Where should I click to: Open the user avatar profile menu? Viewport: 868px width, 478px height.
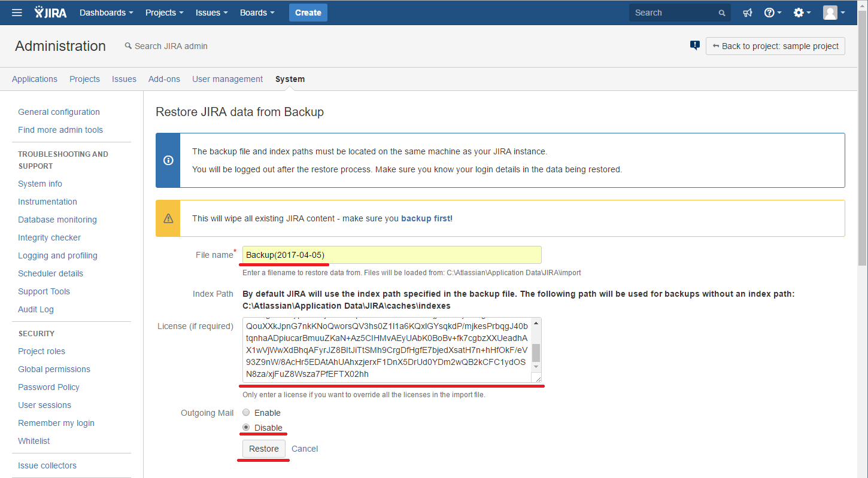834,13
